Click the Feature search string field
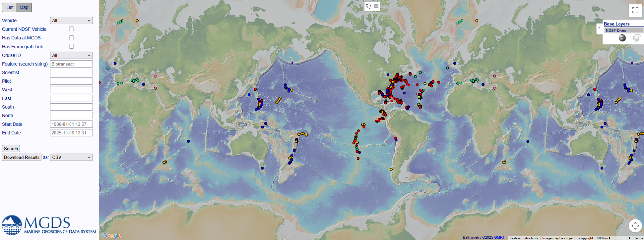The width and height of the screenshot is (644, 240). click(x=71, y=64)
